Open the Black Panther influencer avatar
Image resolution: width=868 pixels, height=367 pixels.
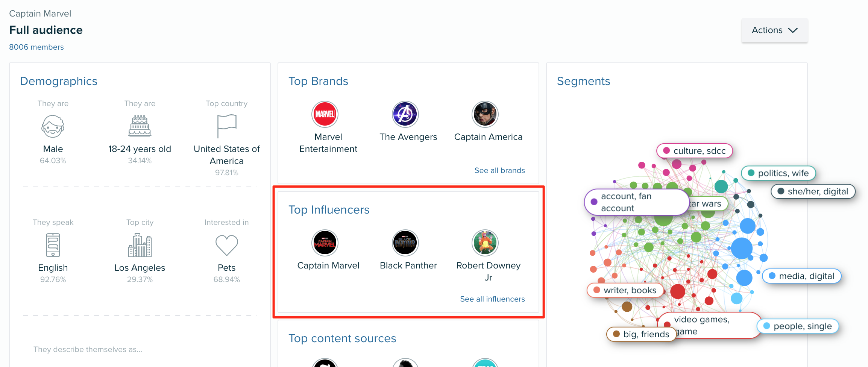pos(405,243)
